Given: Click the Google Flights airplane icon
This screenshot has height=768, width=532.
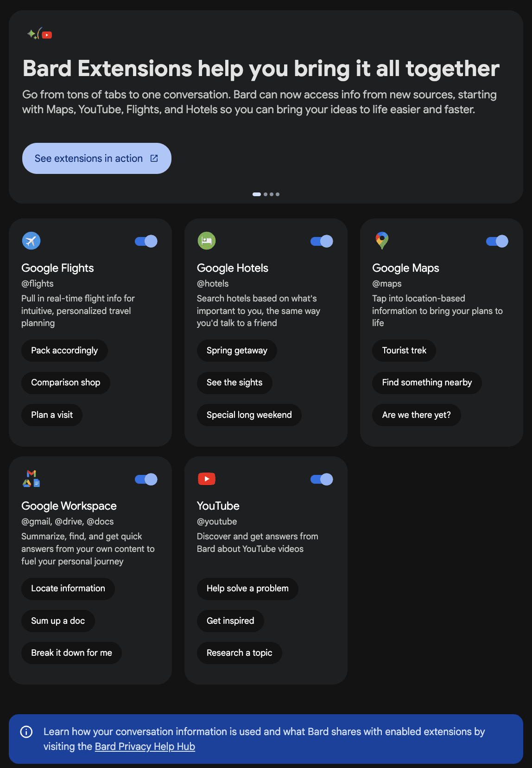Looking at the screenshot, I should tap(31, 241).
